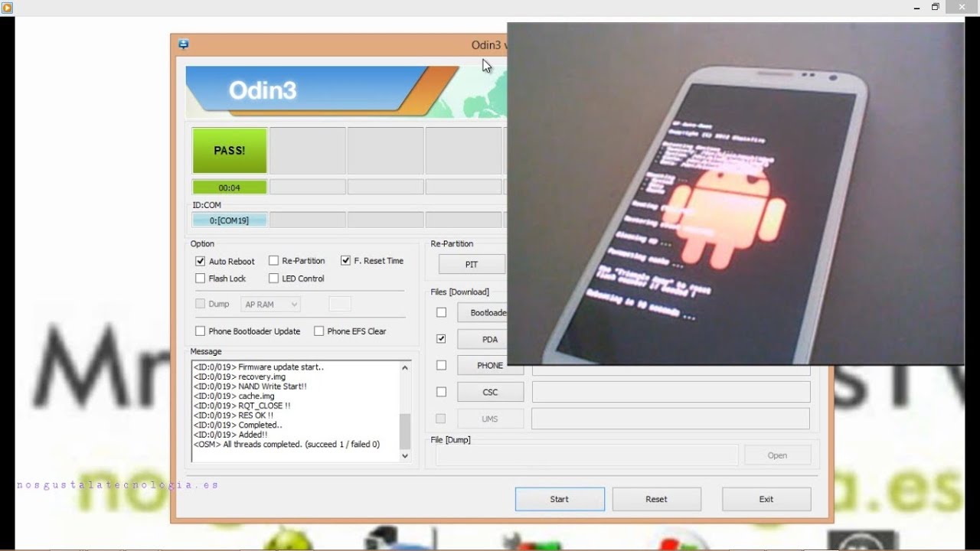Screen dimensions: 980x551
Task: Restore down the outer player window
Action: point(935,7)
